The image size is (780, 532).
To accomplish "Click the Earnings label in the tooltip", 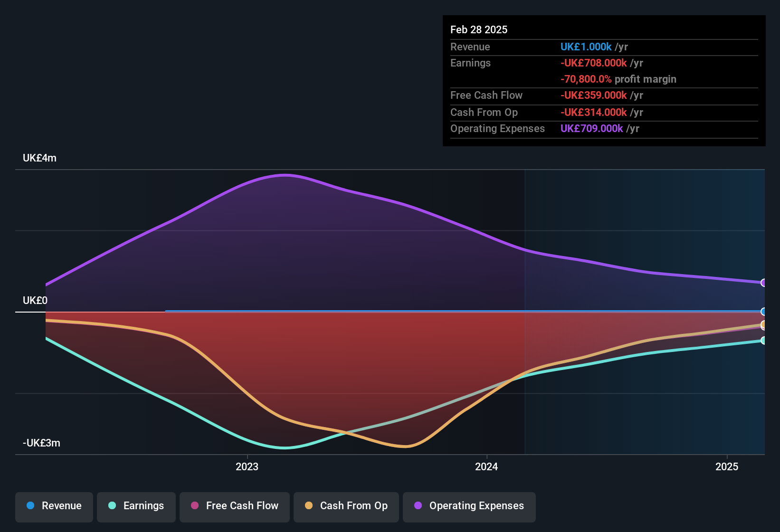I will 470,63.
